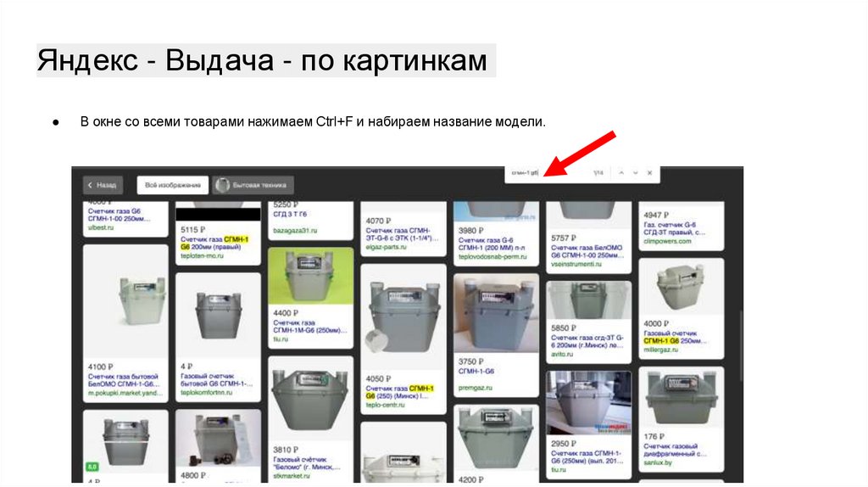The height and width of the screenshot is (487, 868).
Task: Jump to next find match arrow
Action: coord(636,173)
